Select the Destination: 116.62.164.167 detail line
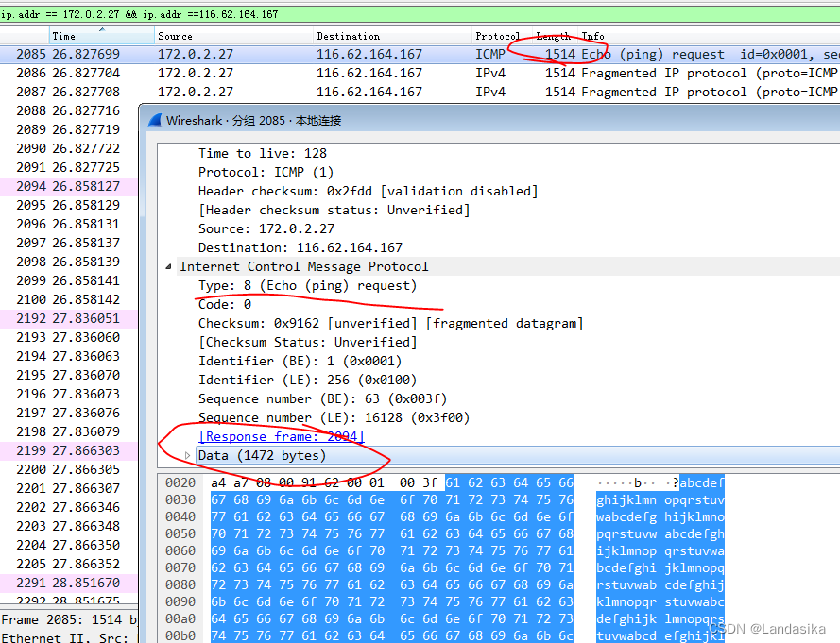The height and width of the screenshot is (643, 840). [300, 248]
